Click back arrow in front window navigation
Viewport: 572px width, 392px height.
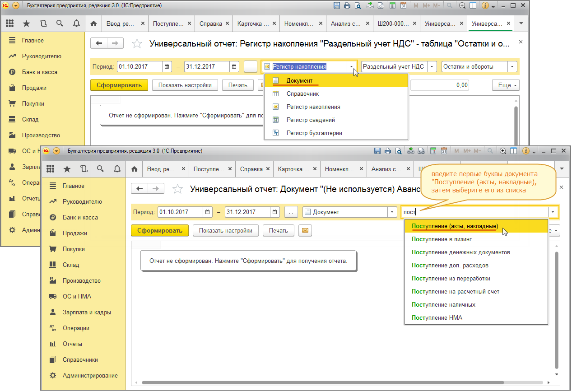(140, 188)
